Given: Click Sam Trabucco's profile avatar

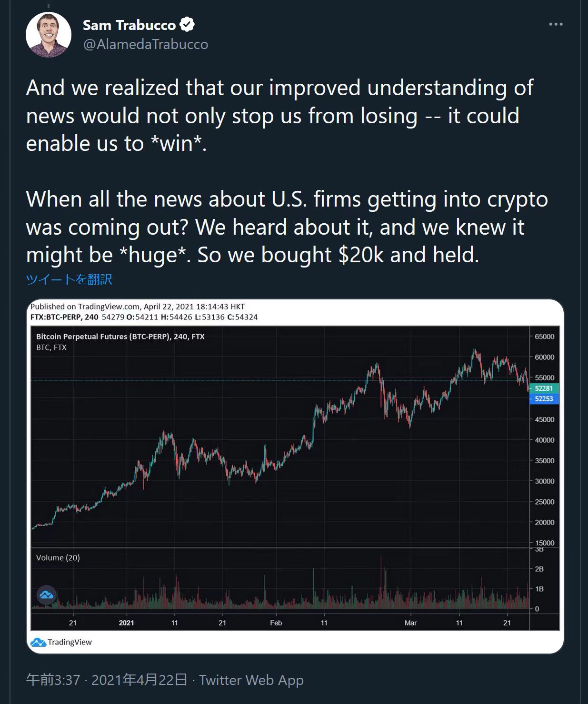Looking at the screenshot, I should [48, 35].
